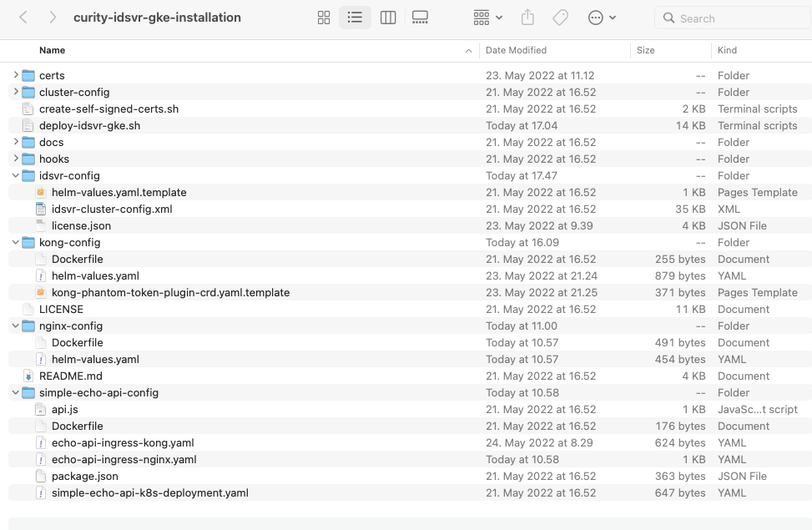Collapse the idsvr-config folder
The width and height of the screenshot is (812, 530).
pos(15,175)
